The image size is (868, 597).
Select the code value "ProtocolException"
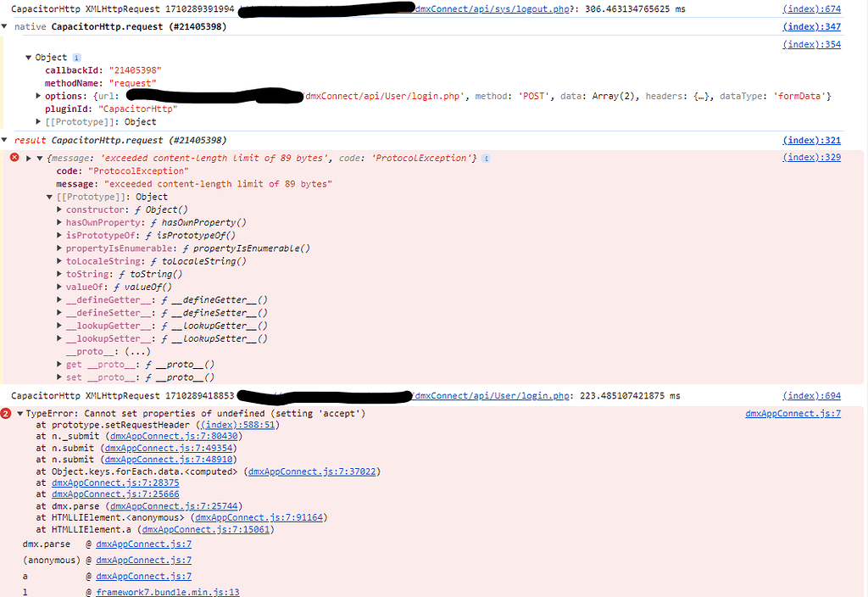(x=138, y=171)
